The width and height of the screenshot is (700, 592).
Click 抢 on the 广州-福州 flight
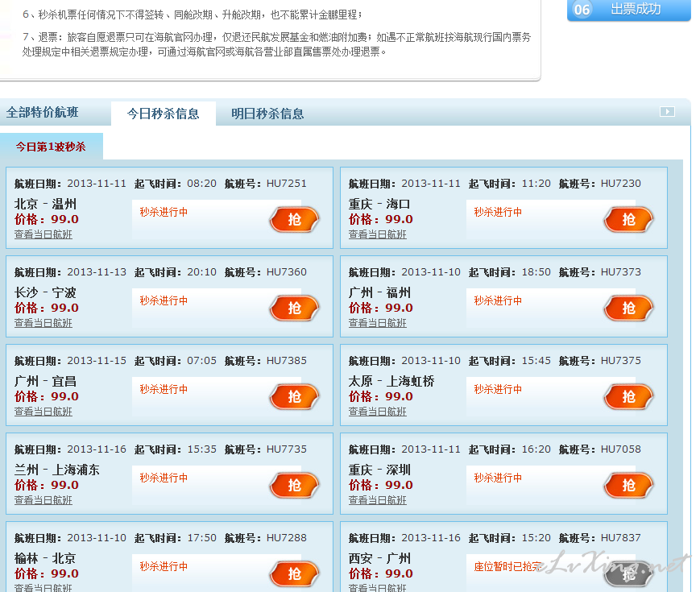click(x=628, y=308)
